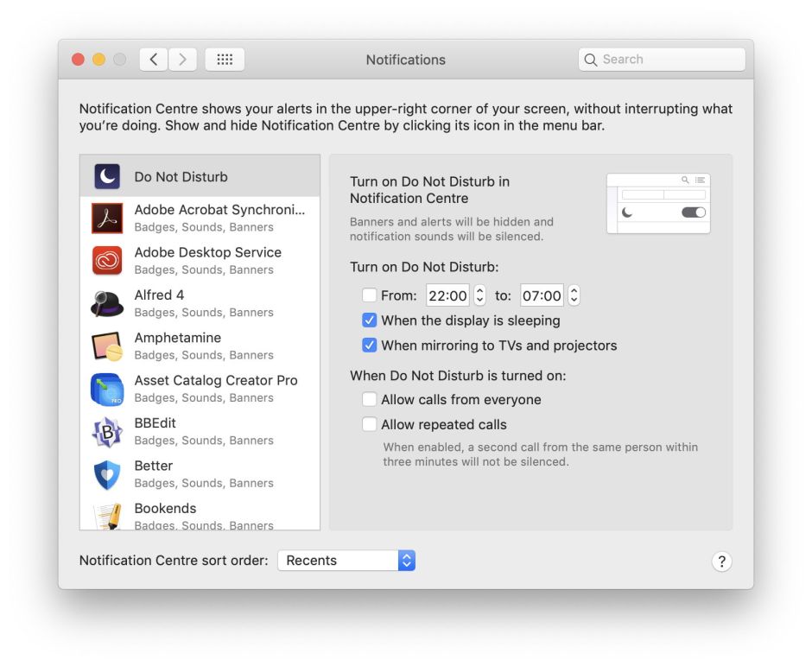Enable Allow calls from everyone
This screenshot has width=812, height=666.
coord(370,400)
